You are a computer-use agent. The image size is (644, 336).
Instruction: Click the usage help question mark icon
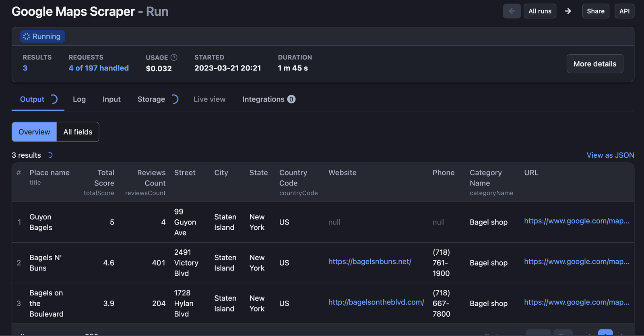click(174, 58)
